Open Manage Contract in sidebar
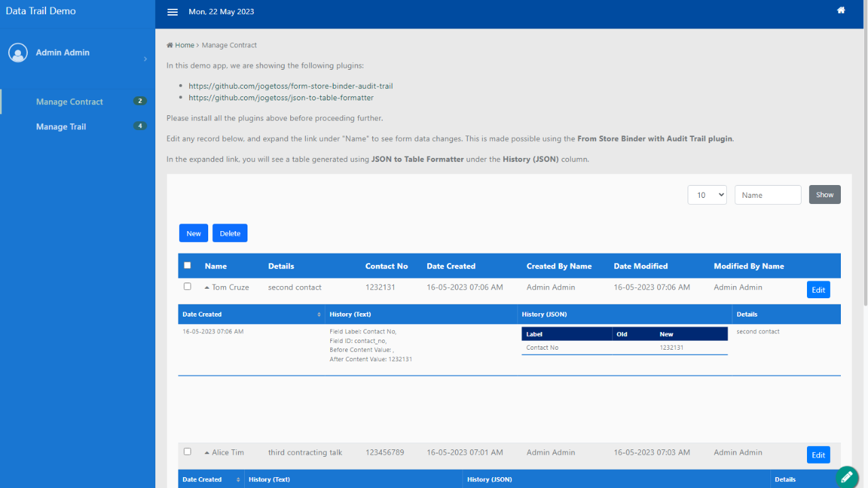868x488 pixels. coord(69,102)
